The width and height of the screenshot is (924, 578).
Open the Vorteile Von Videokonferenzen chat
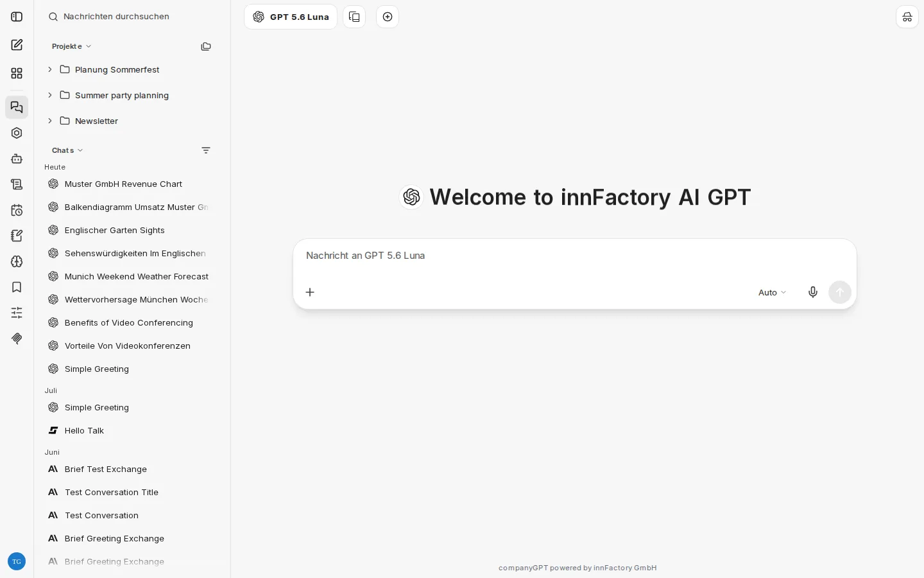coord(128,346)
